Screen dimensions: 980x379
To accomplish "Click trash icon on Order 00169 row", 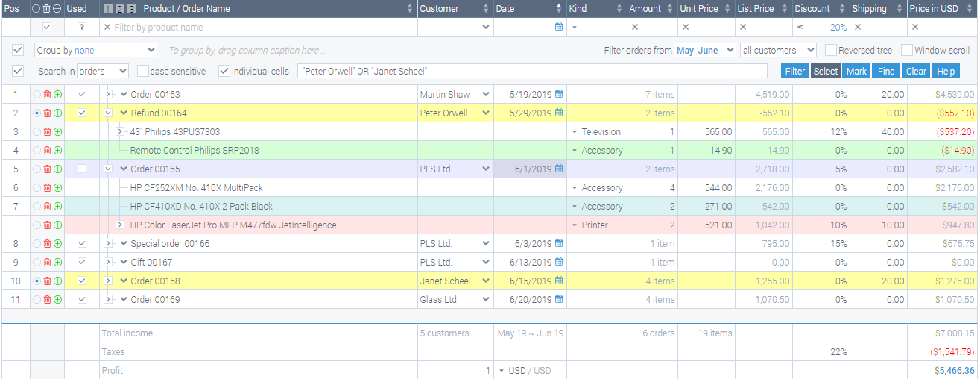I will tap(47, 300).
